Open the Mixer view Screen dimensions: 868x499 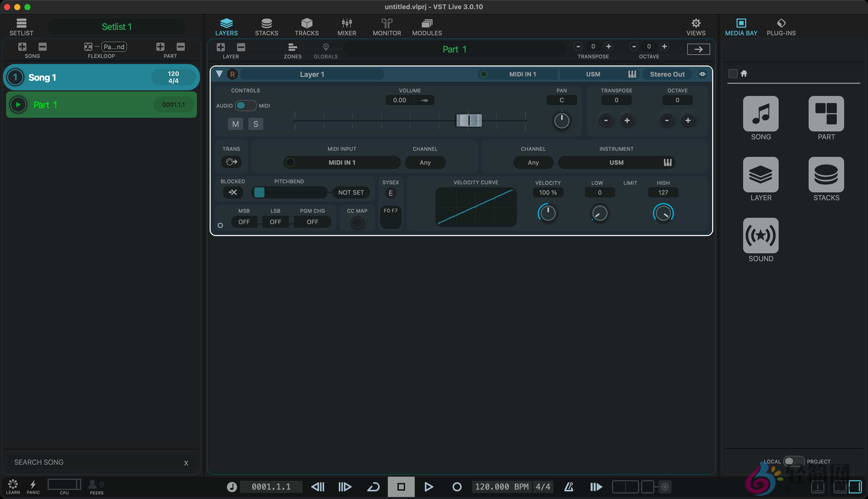tap(346, 27)
